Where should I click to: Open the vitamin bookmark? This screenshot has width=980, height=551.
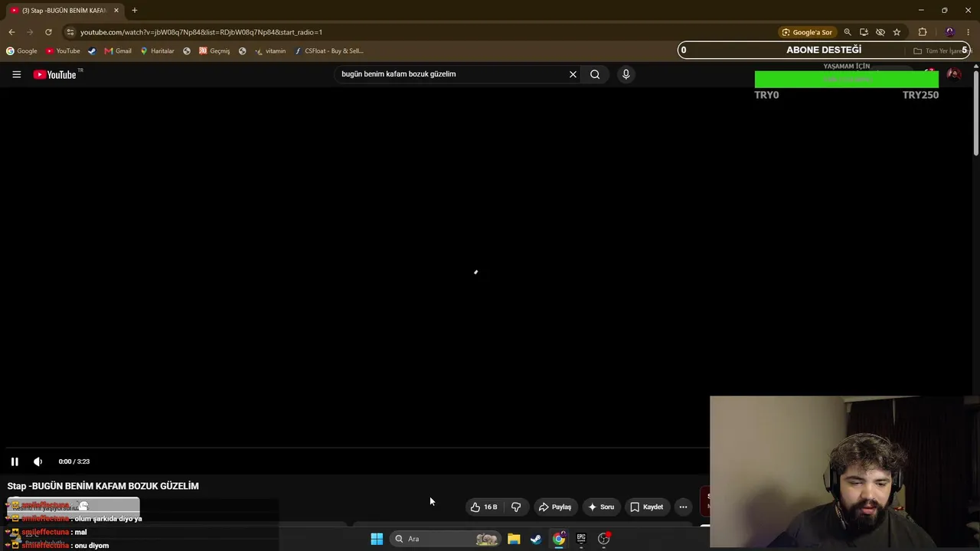tap(270, 51)
